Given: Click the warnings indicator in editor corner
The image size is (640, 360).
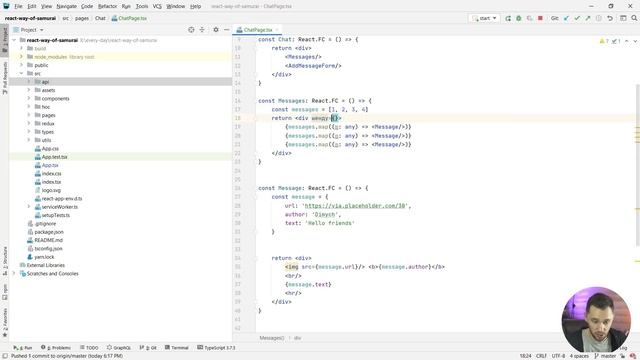Looking at the screenshot, I should 604,41.
